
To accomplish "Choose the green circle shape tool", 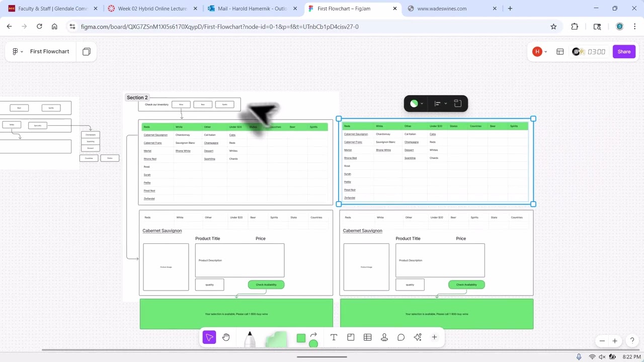I will coord(313,344).
